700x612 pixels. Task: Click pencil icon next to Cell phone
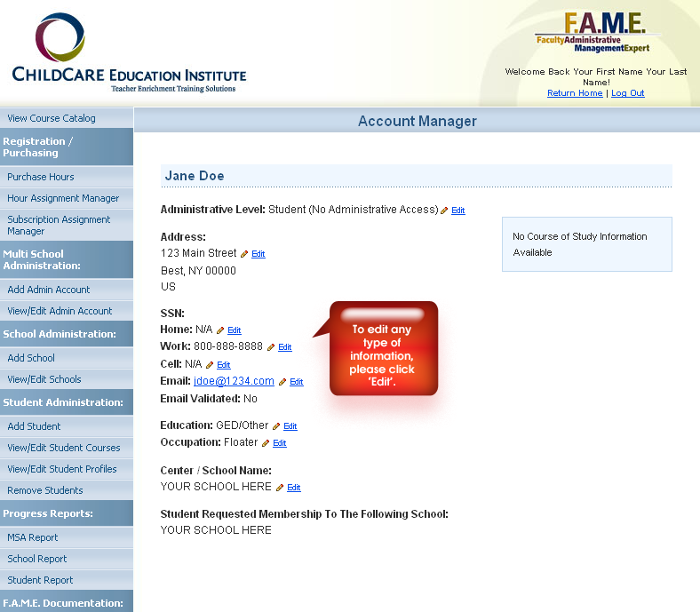(x=210, y=365)
